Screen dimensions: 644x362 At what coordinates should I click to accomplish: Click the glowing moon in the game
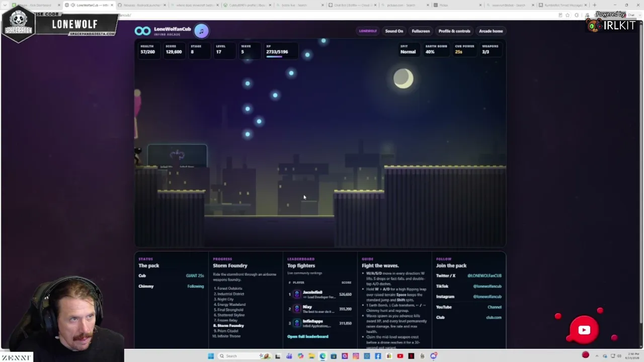click(x=403, y=78)
